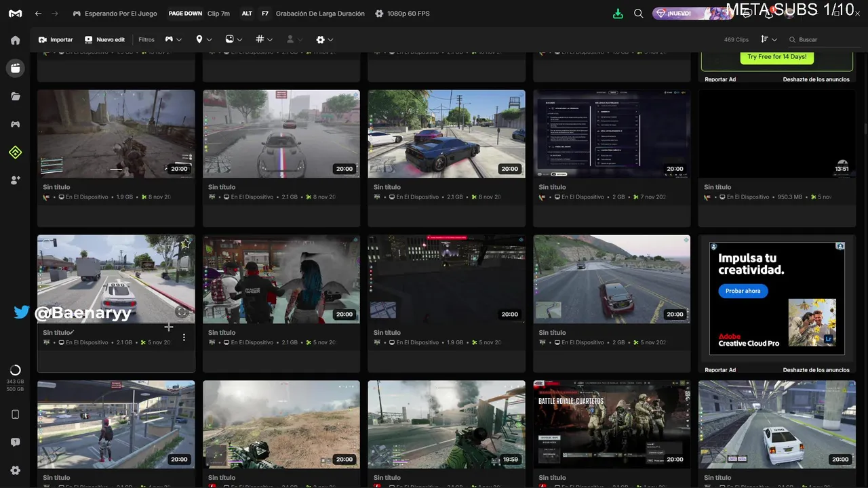Open three-dot menu on hovered clip

tap(184, 337)
